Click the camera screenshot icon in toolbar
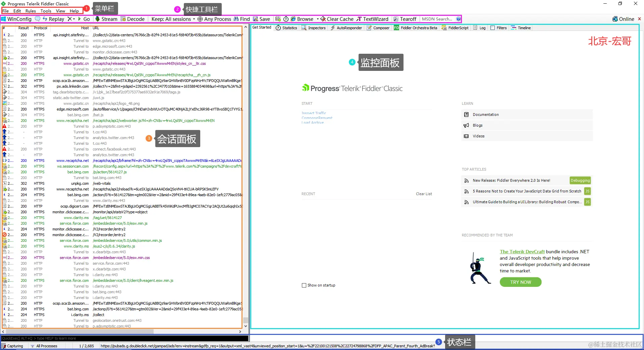This screenshot has width=644, height=350. point(278,19)
